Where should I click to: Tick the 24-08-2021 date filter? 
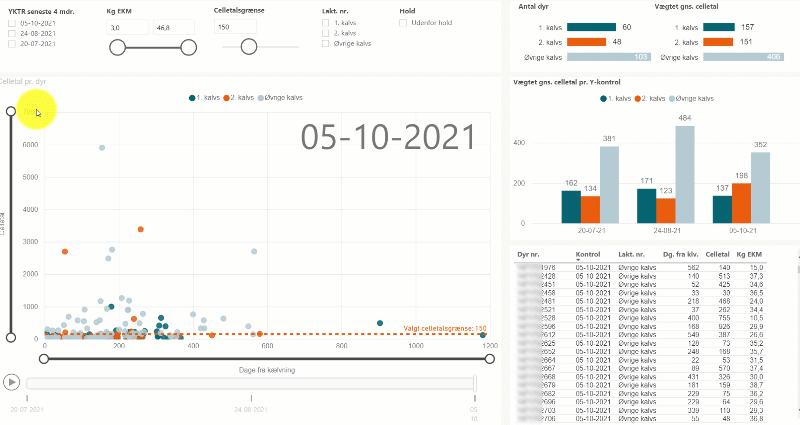tap(11, 34)
